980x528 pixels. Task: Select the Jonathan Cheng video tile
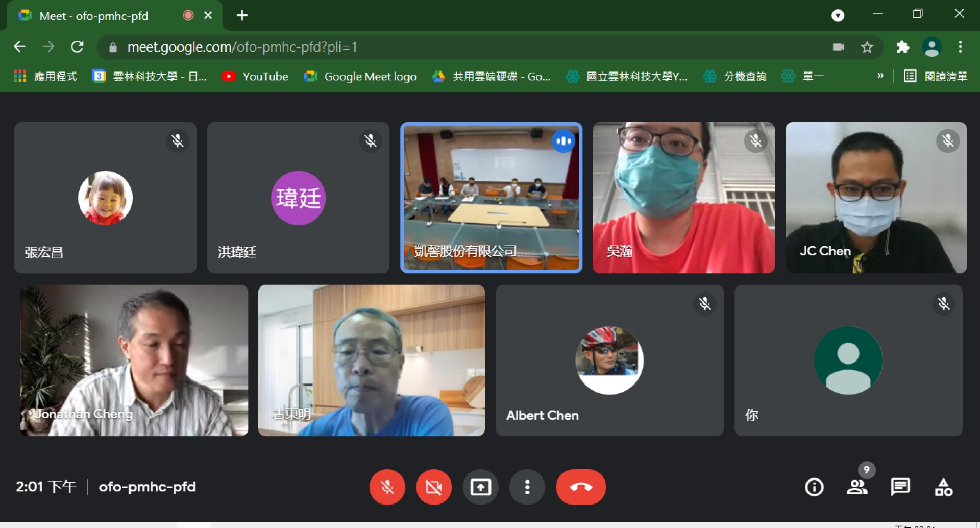point(134,360)
